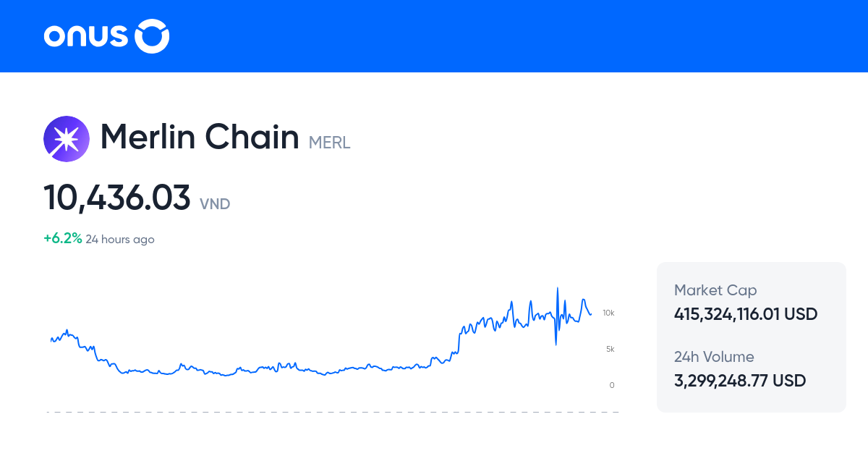Screen dimensions: 868x456
Task: Open the Merlin Chain title heading
Action: click(199, 138)
